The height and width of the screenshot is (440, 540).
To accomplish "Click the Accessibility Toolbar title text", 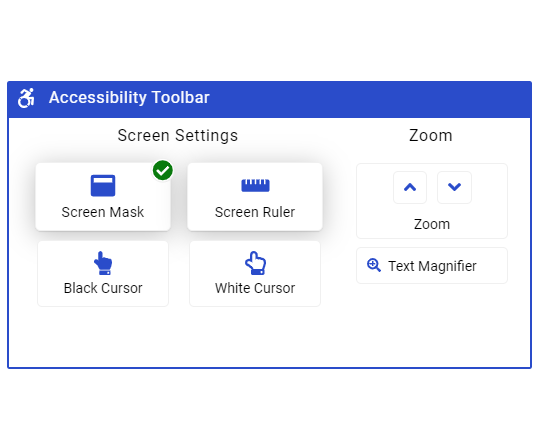I will 129,97.
